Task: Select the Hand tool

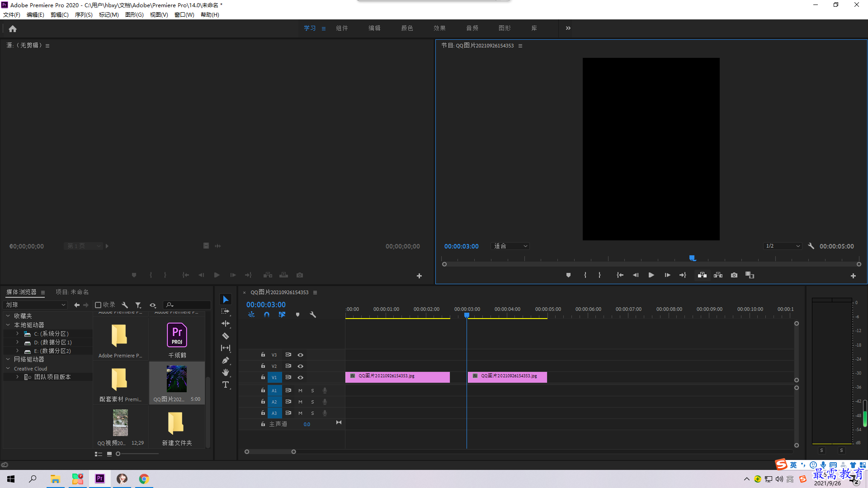Action: 226,372
